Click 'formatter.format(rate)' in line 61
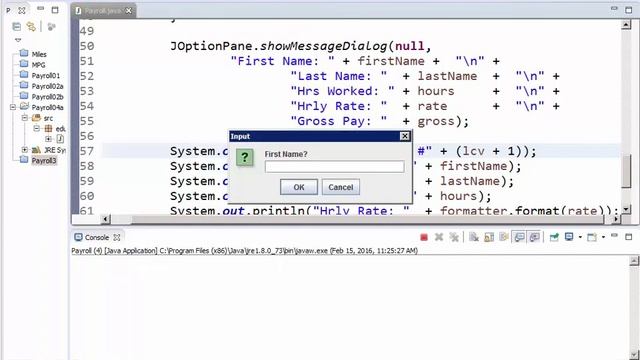This screenshot has width=640, height=360. (525, 211)
